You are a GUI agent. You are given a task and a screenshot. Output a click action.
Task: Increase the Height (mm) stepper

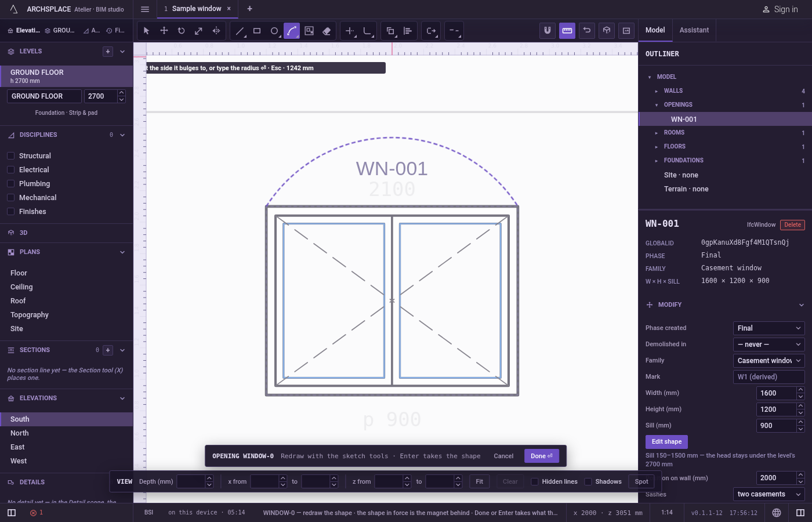click(x=801, y=406)
